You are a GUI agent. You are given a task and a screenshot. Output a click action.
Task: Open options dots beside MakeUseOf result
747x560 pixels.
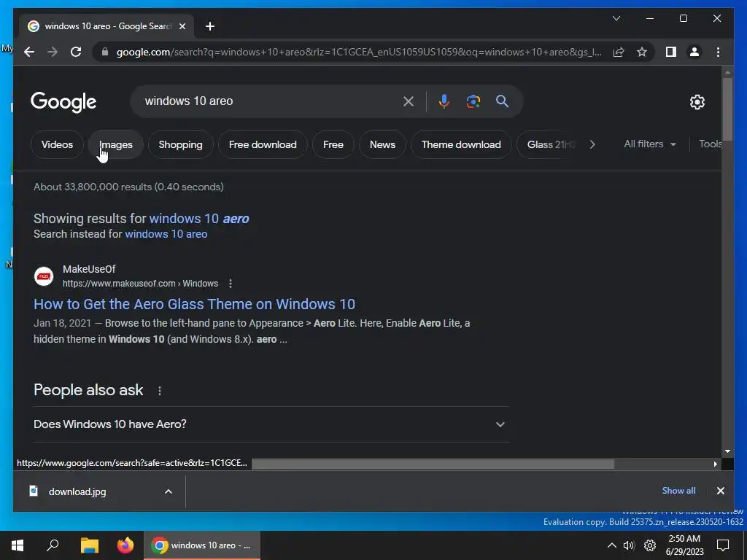point(231,284)
